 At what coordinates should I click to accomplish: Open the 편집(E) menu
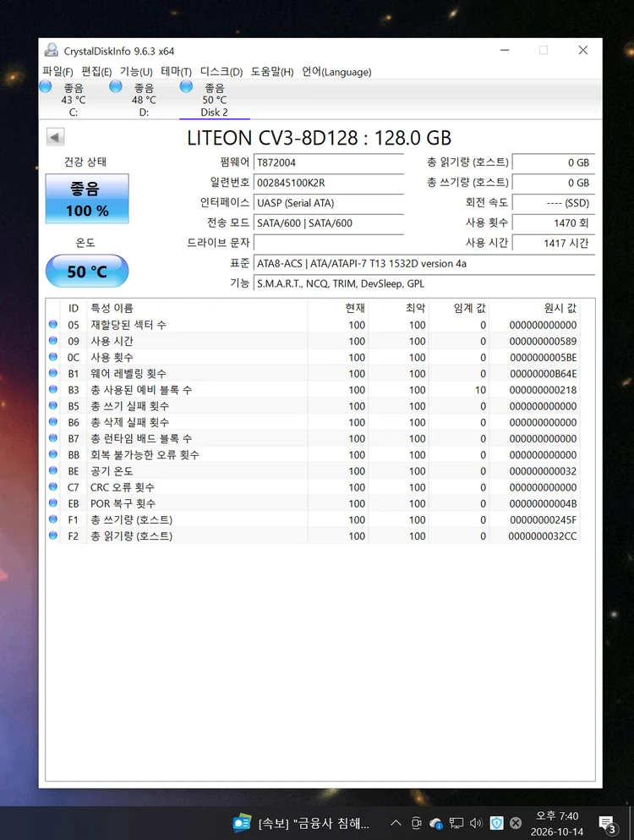click(96, 71)
